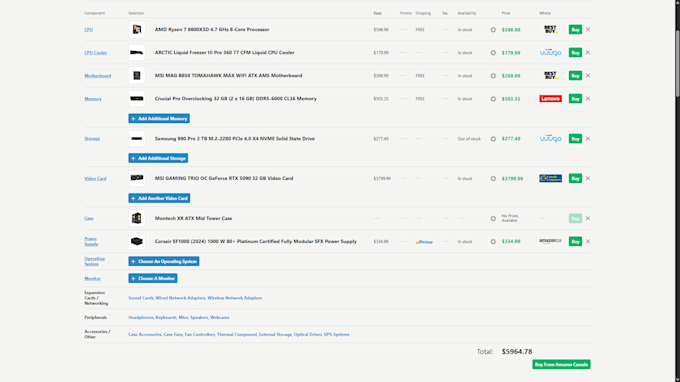Click Buy button for the CPU
Viewport: 680px width, 382px height.
coord(575,29)
